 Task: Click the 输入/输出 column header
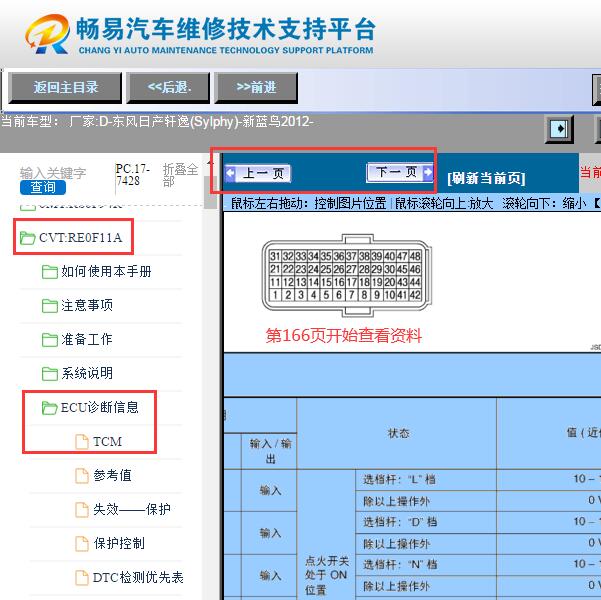(270, 451)
